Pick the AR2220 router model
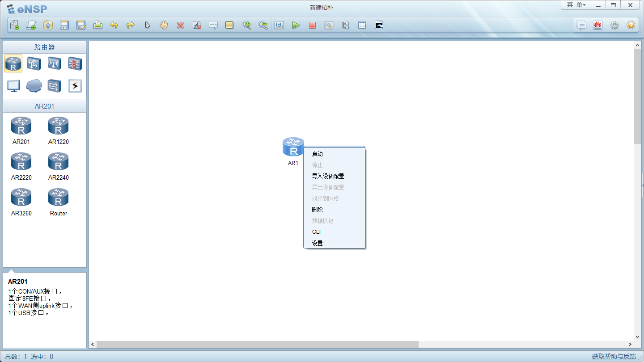Image resolution: width=644 pixels, height=362 pixels. point(21,166)
